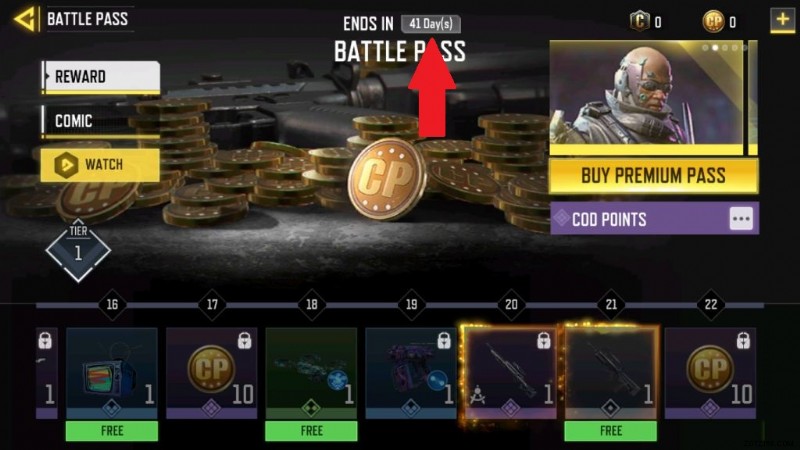Switch to the Comic tab
This screenshot has width=800, height=450.
pos(101,121)
